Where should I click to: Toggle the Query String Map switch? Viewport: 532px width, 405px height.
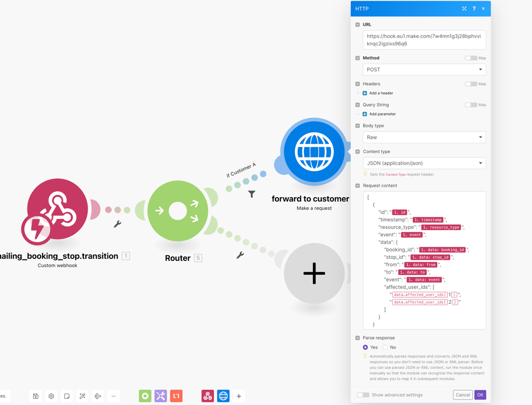pos(471,105)
